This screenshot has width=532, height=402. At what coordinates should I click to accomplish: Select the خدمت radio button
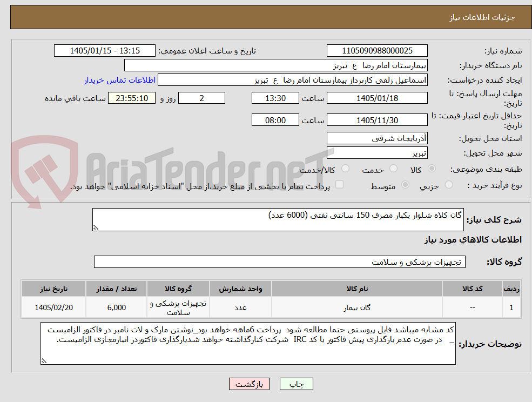[394, 169]
